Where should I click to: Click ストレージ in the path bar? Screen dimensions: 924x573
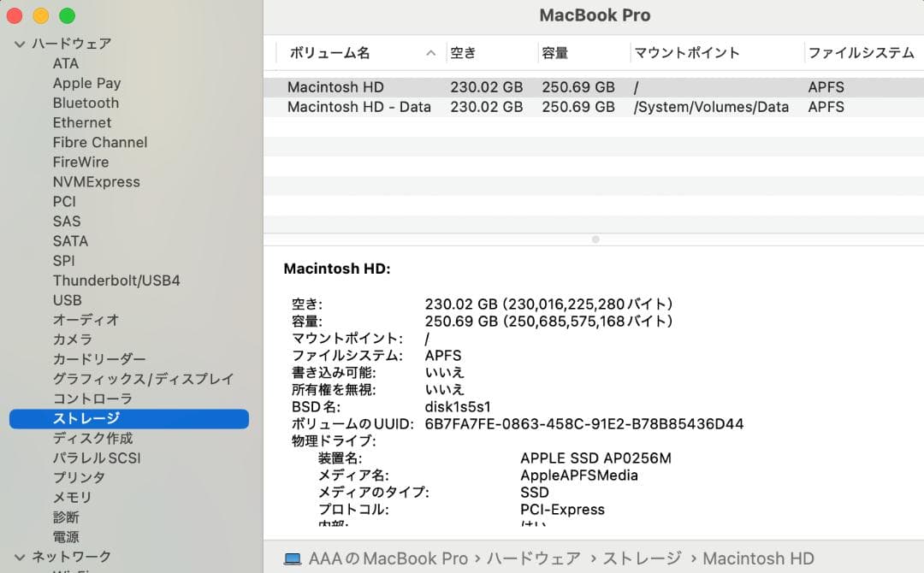pos(642,558)
